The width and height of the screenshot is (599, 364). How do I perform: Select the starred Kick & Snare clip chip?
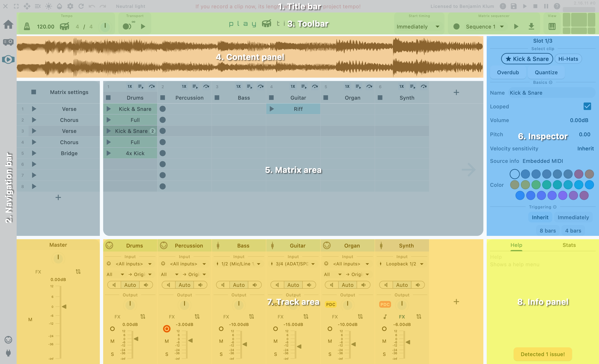[x=527, y=59]
